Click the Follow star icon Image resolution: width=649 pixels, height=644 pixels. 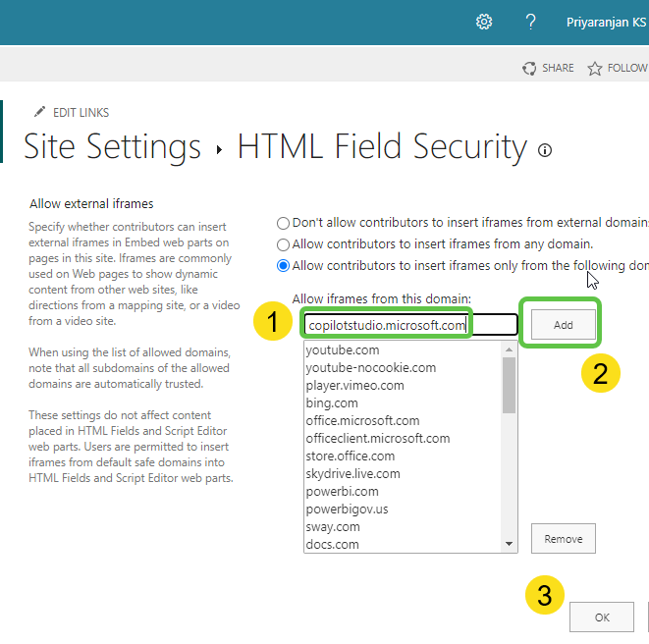point(594,68)
